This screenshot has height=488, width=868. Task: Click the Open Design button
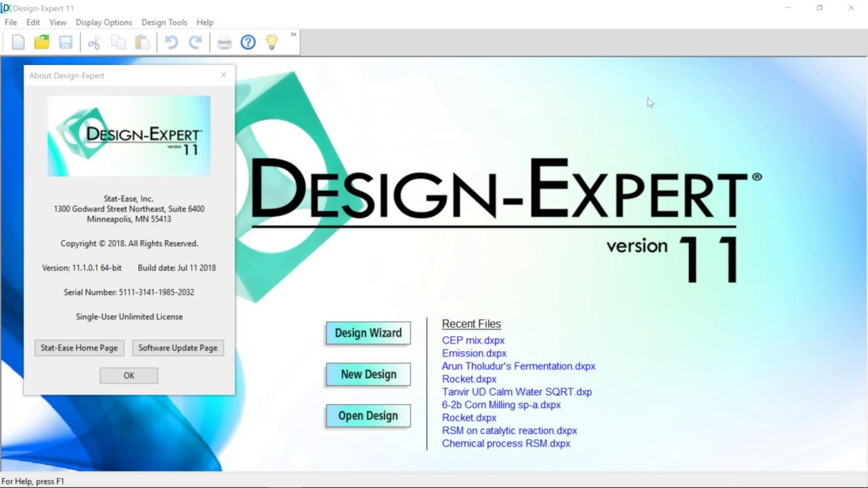pyautogui.click(x=368, y=415)
